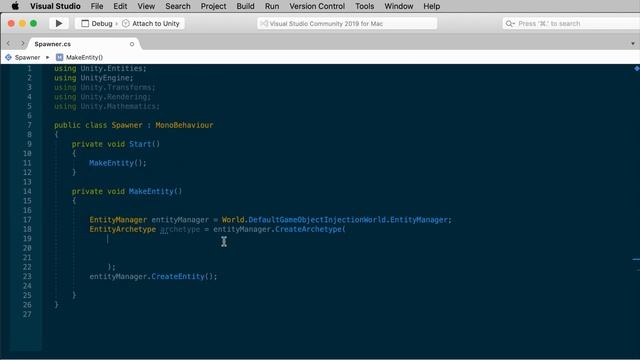The height and width of the screenshot is (360, 640).
Task: Click the magnifier search icon
Action: click(509, 24)
